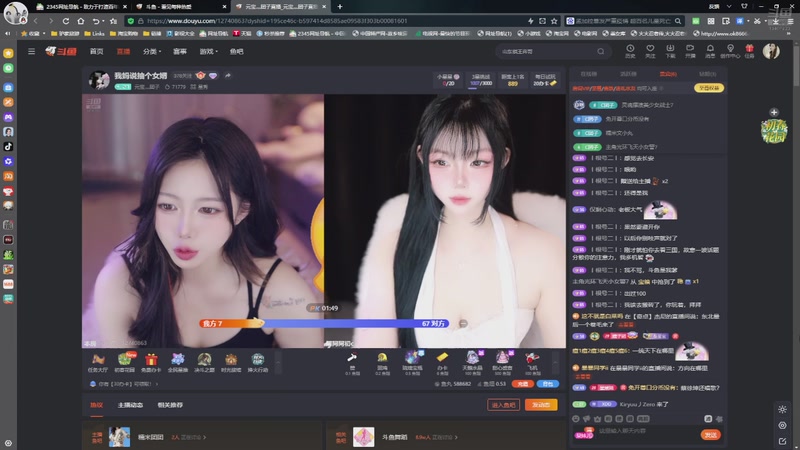
Task: Send the 飞机 airplane gift
Action: coord(532,363)
